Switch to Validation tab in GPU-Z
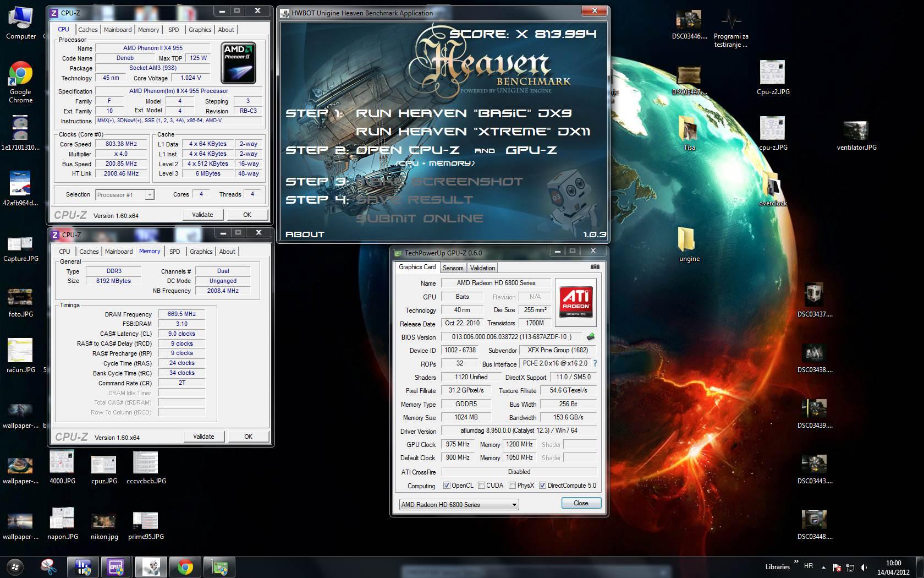924x578 pixels. pos(483,268)
